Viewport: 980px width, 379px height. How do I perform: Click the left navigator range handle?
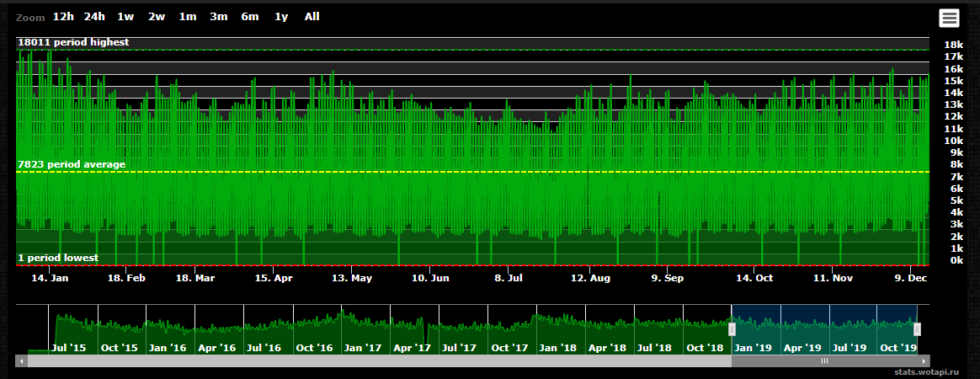pyautogui.click(x=732, y=329)
